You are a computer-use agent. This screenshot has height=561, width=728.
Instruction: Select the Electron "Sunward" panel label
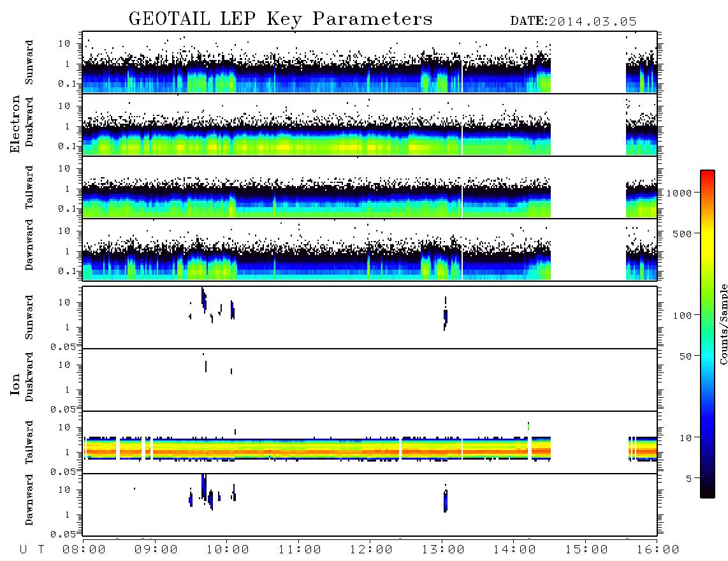coord(29,62)
